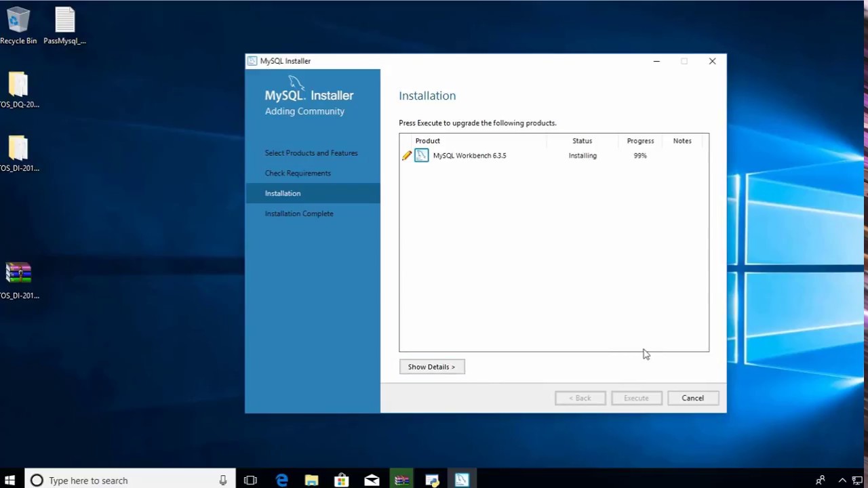
Task: Open File Explorer from taskbar
Action: pyautogui.click(x=312, y=481)
